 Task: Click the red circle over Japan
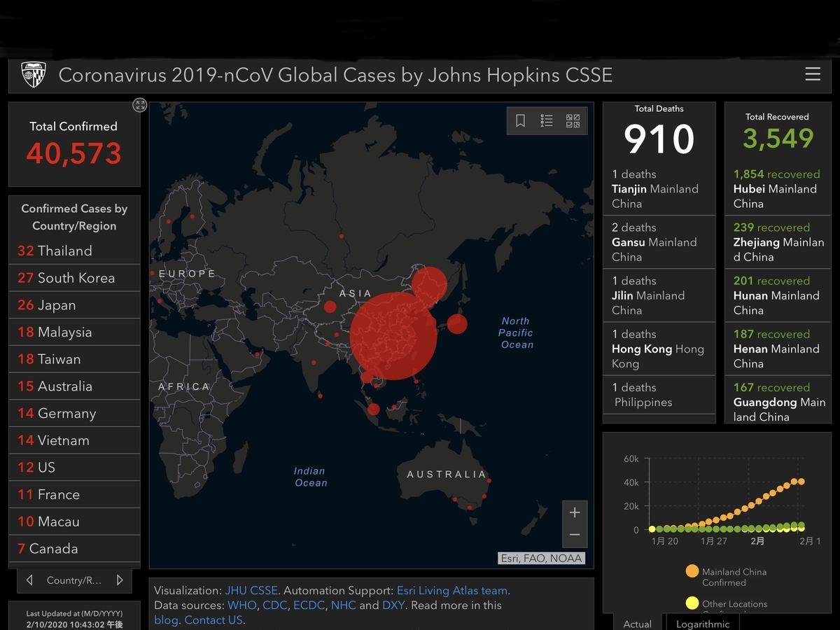(x=457, y=324)
